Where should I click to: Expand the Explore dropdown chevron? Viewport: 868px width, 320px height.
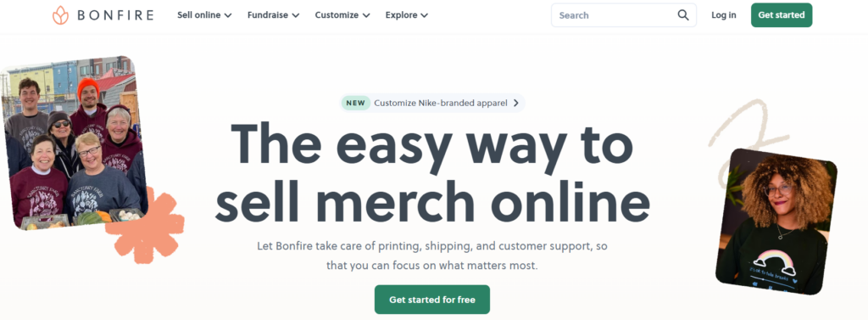[x=424, y=15]
